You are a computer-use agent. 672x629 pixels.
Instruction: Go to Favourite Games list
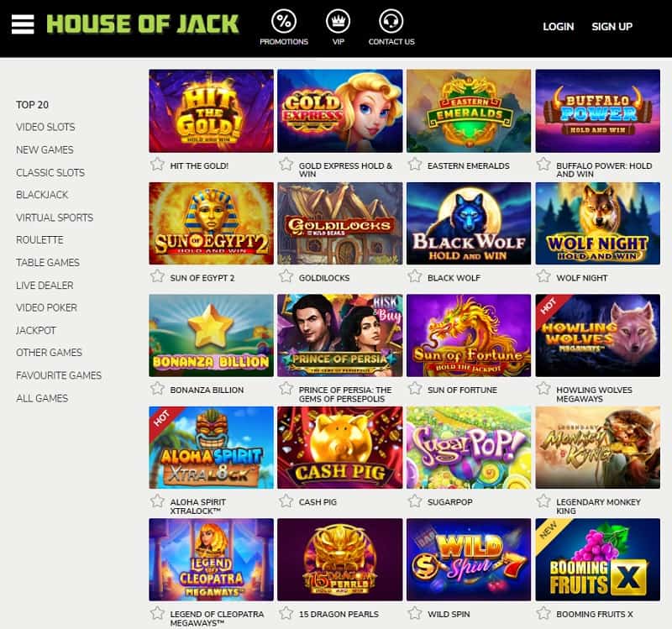pyautogui.click(x=59, y=375)
